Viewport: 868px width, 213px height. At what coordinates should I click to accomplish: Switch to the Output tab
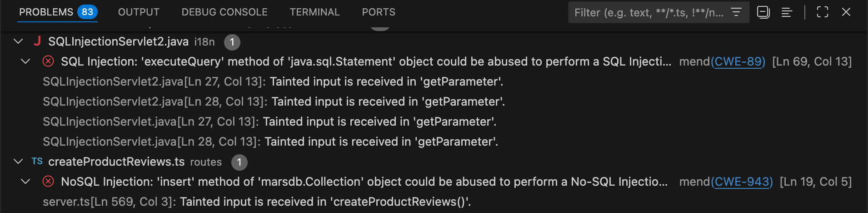[139, 12]
